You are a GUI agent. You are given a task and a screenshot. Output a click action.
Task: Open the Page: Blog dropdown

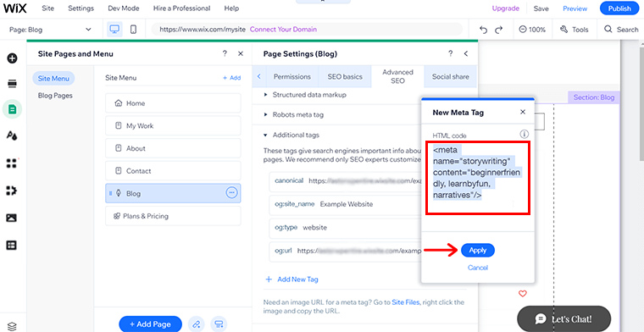51,30
